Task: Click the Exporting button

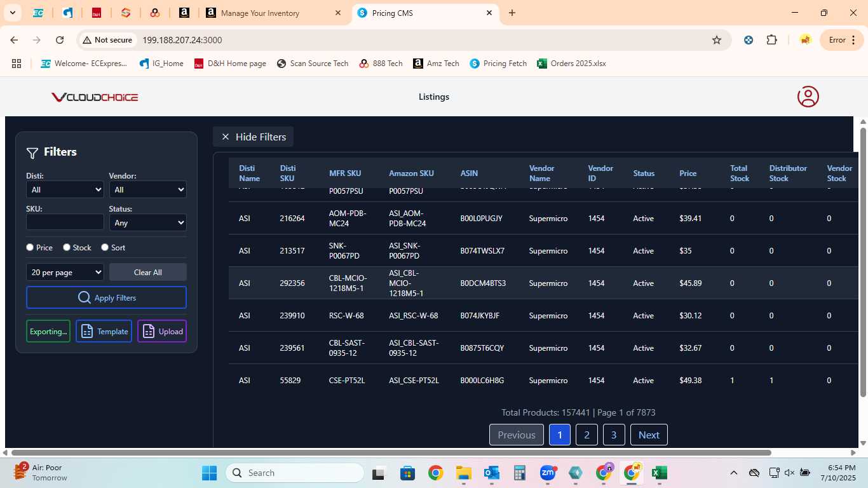Action: point(48,331)
